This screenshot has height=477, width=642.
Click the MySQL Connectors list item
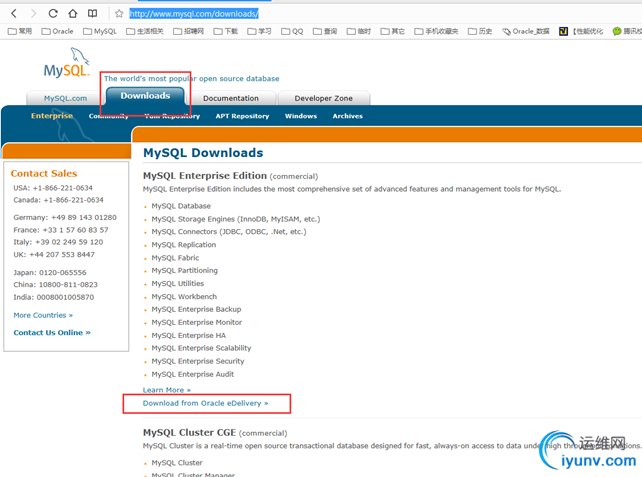[x=229, y=232]
